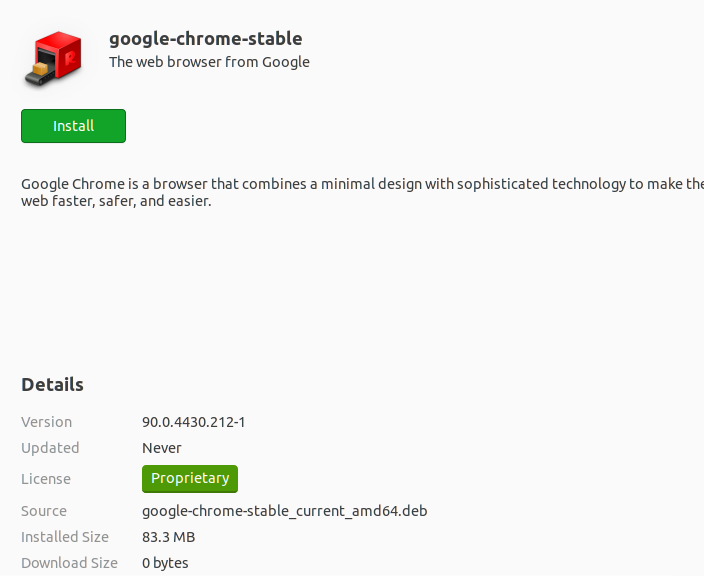This screenshot has height=576, width=704.
Task: Click the red package installer icon
Action: (54, 58)
